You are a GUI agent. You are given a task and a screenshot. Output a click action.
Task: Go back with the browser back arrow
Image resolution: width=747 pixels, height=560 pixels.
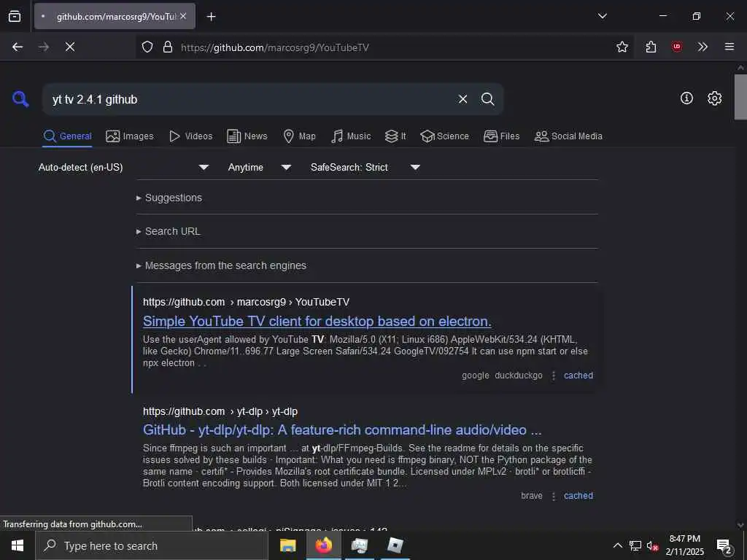pyautogui.click(x=18, y=47)
